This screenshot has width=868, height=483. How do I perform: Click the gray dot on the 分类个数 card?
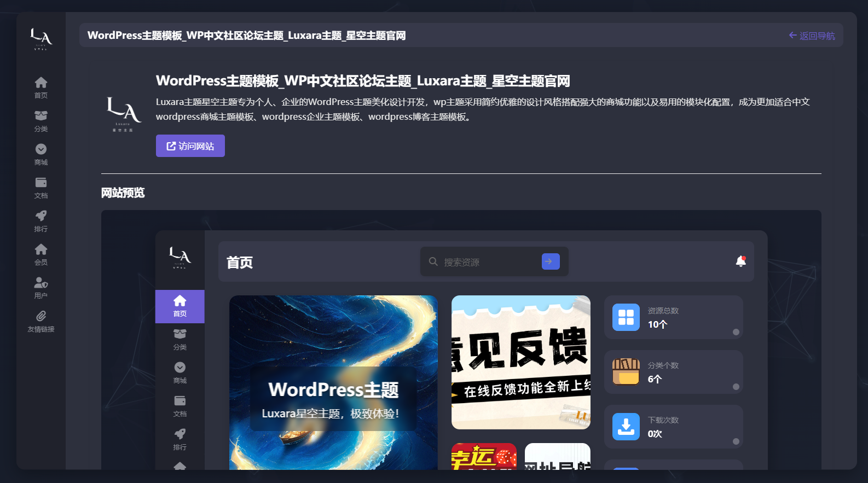point(736,387)
